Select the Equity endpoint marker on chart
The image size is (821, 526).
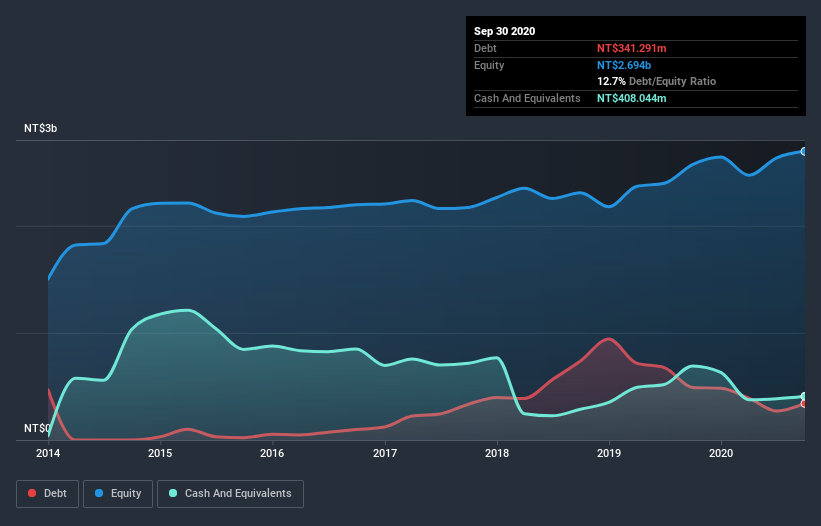tap(804, 151)
